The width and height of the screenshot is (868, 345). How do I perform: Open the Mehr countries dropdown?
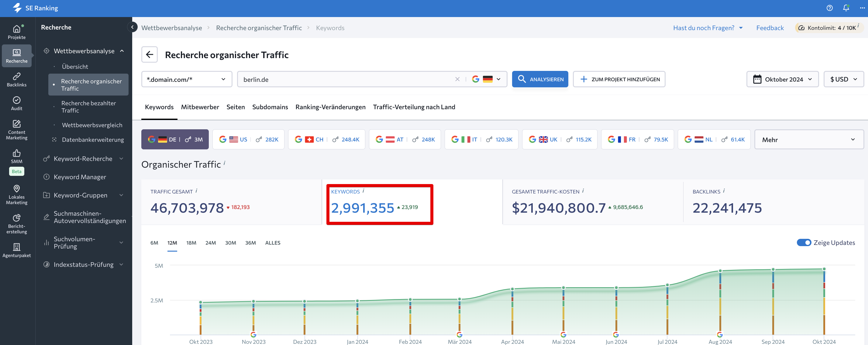pos(809,139)
